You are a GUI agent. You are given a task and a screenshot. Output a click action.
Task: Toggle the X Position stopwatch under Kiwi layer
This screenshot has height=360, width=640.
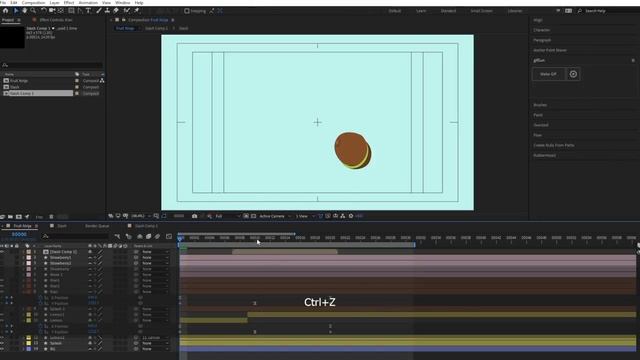[x=40, y=298]
